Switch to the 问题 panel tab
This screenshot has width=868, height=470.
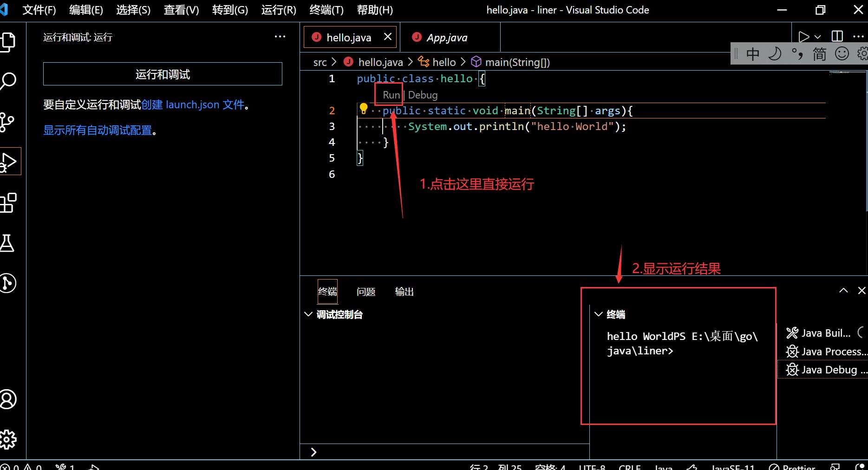366,292
